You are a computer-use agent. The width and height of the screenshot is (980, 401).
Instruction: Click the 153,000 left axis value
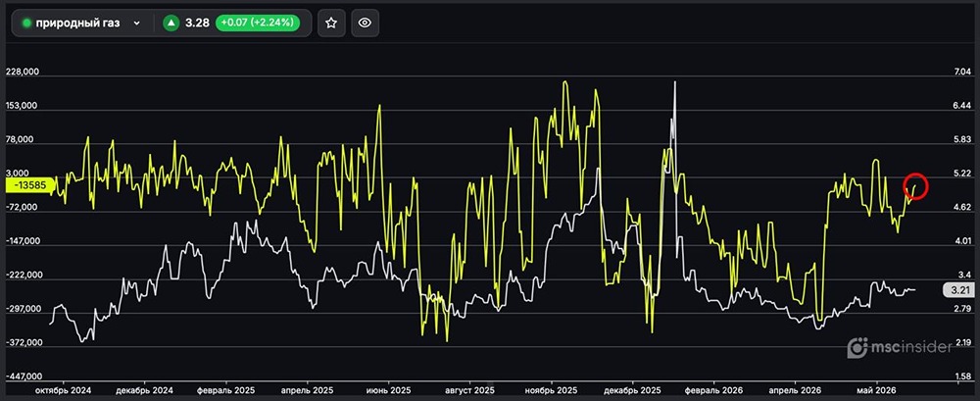[x=23, y=106]
